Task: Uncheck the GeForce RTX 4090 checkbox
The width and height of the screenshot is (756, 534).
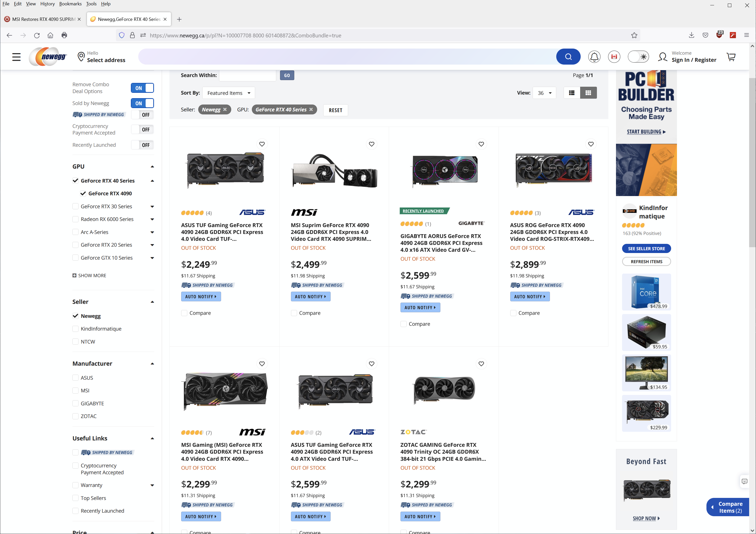Action: pyautogui.click(x=83, y=193)
